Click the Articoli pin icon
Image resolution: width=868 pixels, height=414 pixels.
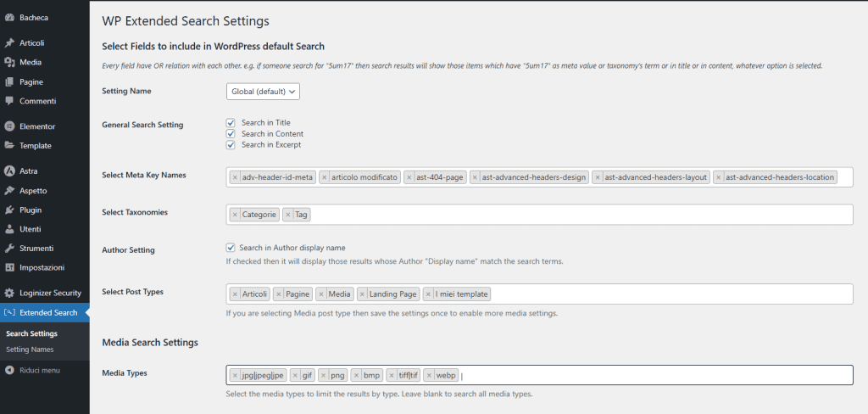[x=8, y=43]
